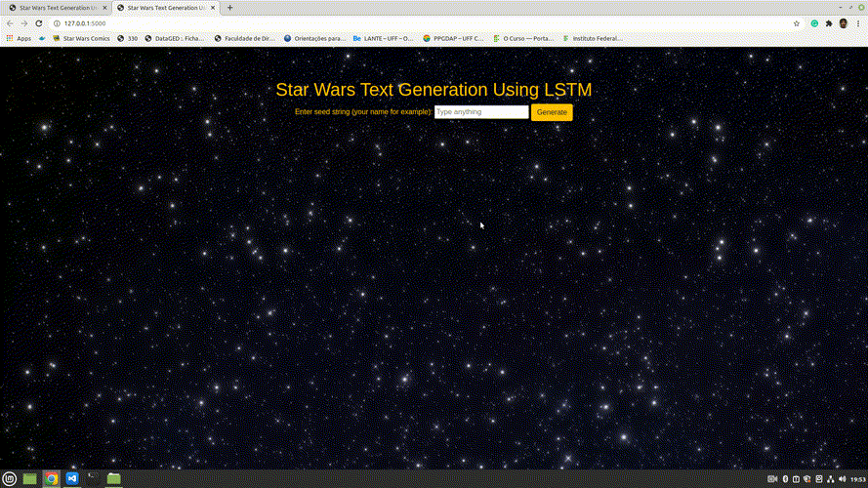
Task: Open the Apps bookmarks shortcut
Action: coord(19,38)
